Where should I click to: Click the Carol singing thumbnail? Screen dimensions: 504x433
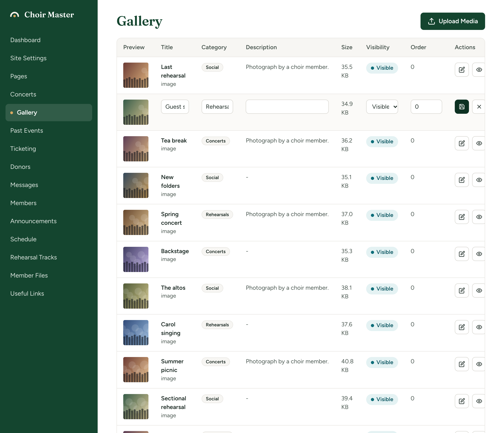(136, 333)
